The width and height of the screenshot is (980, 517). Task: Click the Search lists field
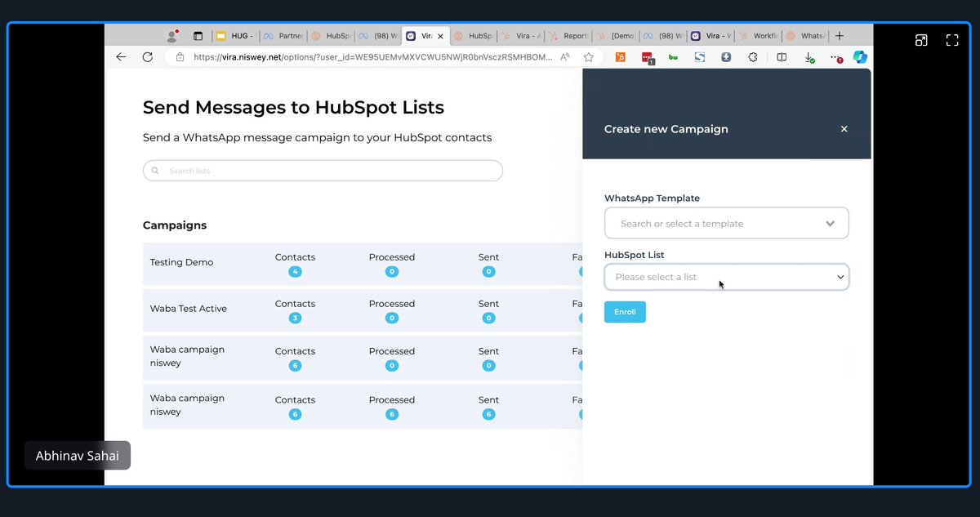click(x=323, y=171)
